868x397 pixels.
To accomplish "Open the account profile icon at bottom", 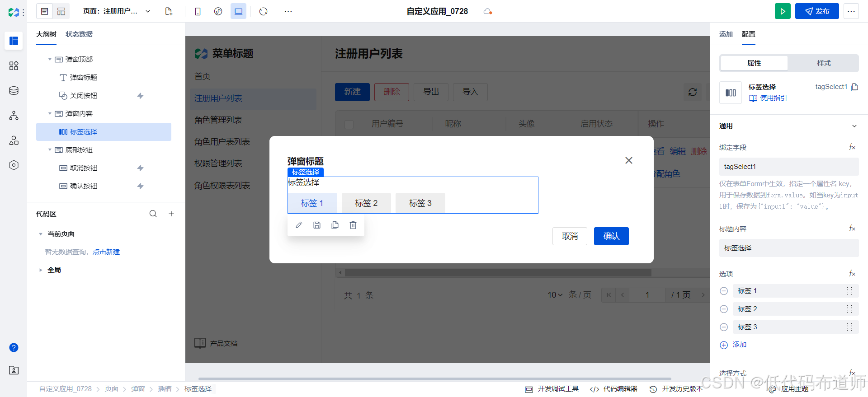I will click(x=14, y=370).
